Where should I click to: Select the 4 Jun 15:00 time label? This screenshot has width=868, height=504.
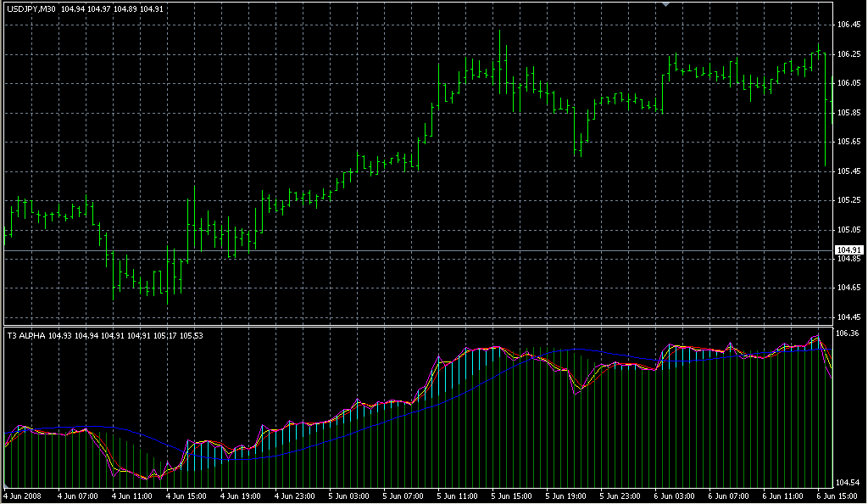(x=186, y=496)
